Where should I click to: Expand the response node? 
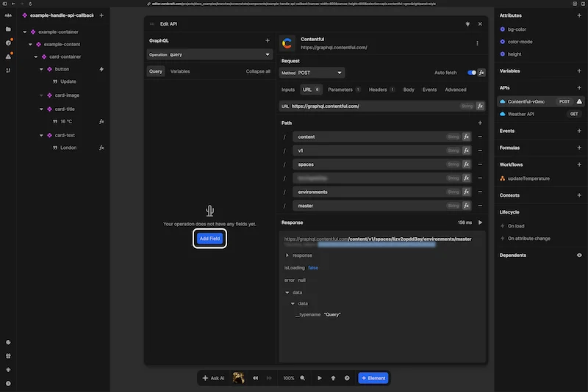pos(287,255)
